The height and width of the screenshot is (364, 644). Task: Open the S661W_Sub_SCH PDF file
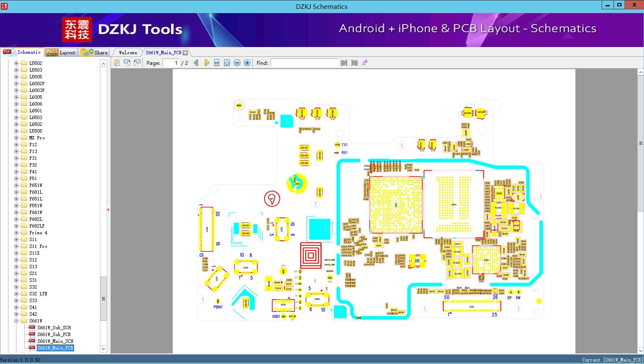tap(54, 328)
